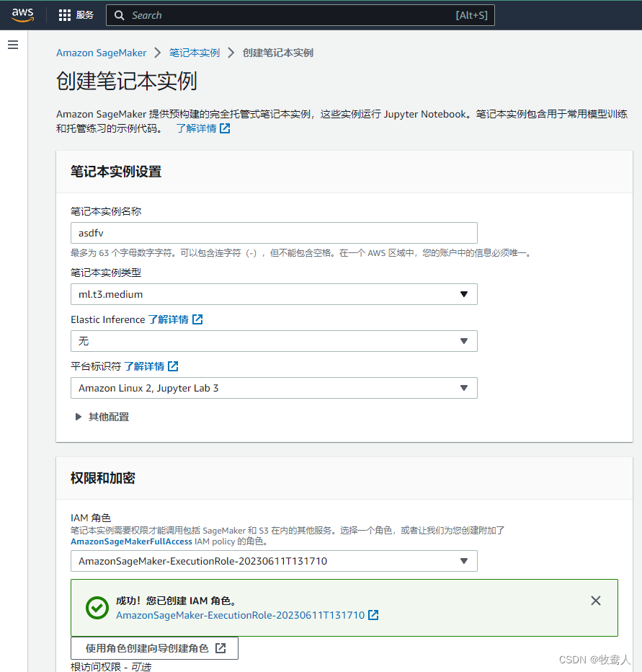Viewport: 642px width, 672px height.
Task: Click the 笔记本实例类型 field label
Action: coord(106,273)
